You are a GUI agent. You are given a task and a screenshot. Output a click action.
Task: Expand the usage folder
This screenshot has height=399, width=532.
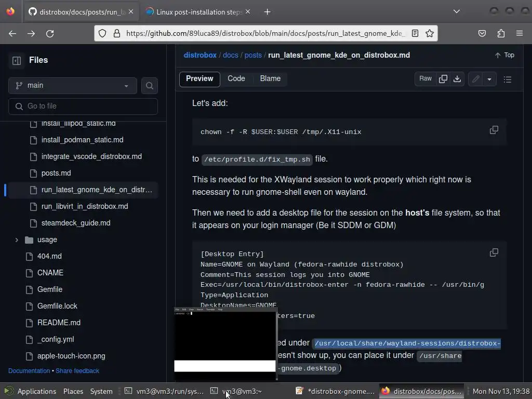click(17, 240)
